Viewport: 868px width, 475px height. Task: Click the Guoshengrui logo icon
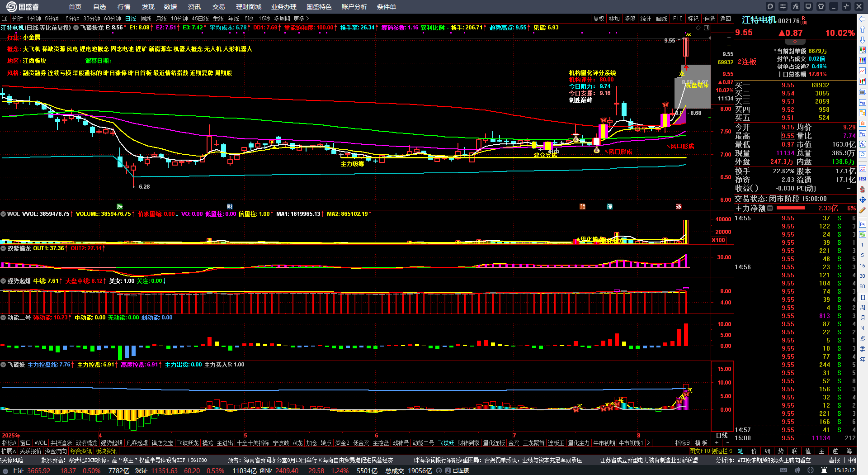pyautogui.click(x=11, y=6)
